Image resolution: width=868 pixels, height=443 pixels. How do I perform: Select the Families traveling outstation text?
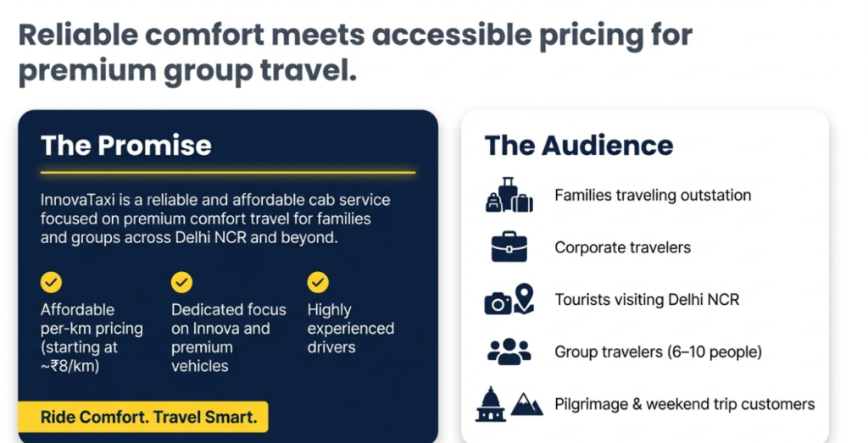tap(653, 196)
